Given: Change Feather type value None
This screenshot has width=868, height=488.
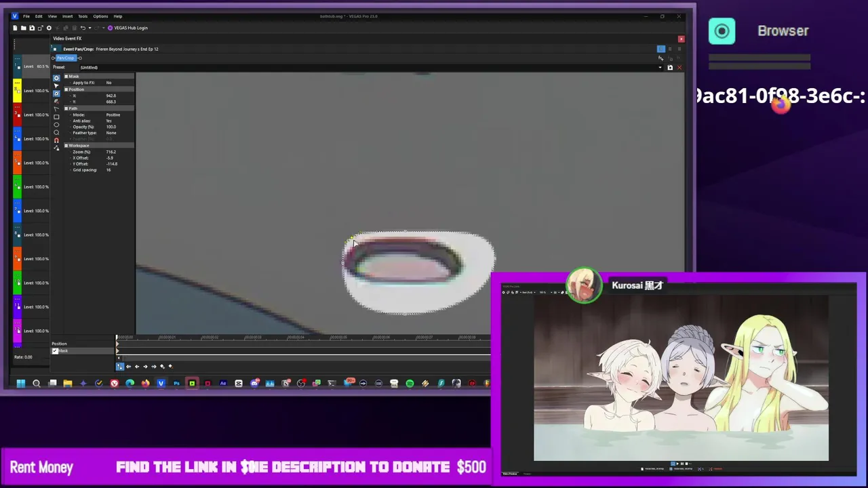Looking at the screenshot, I should point(111,133).
